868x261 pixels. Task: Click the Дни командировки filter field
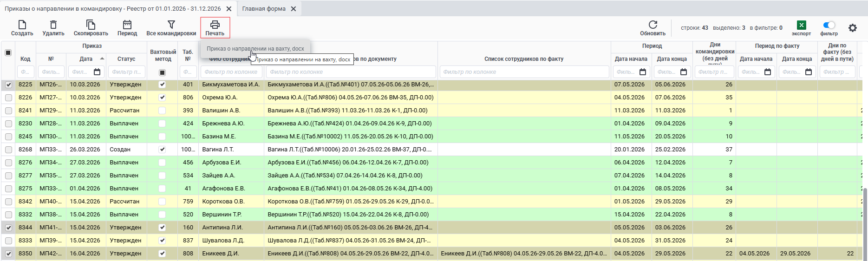click(714, 72)
